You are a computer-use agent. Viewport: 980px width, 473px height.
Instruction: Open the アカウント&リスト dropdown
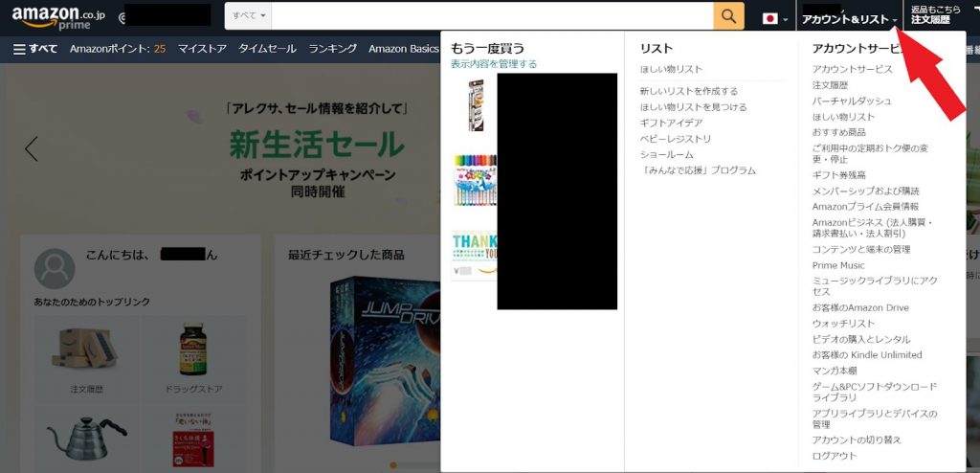(x=850, y=19)
